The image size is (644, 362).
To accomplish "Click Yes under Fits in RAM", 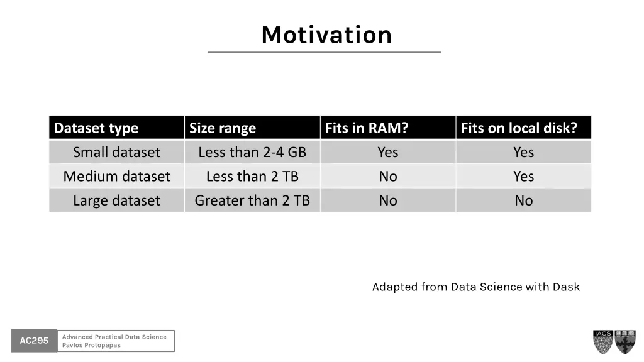I will (388, 152).
